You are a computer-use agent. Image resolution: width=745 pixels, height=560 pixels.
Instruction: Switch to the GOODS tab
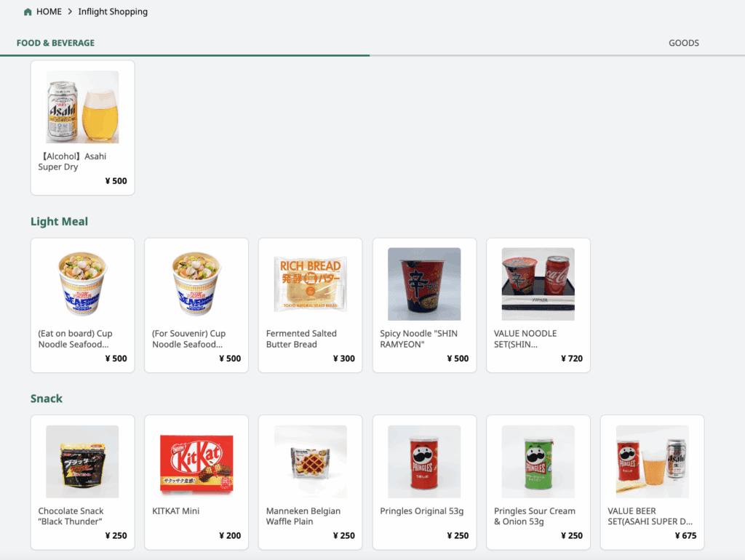tap(683, 43)
